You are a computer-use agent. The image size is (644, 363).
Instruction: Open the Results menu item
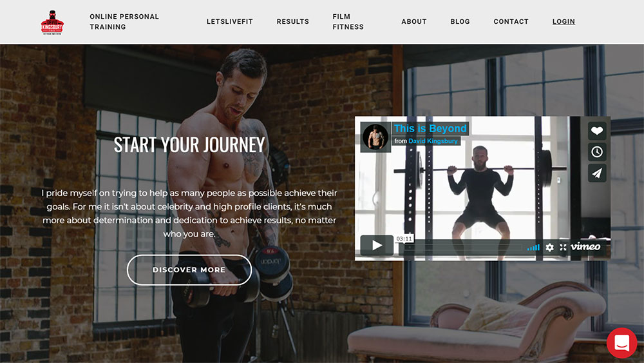(292, 21)
